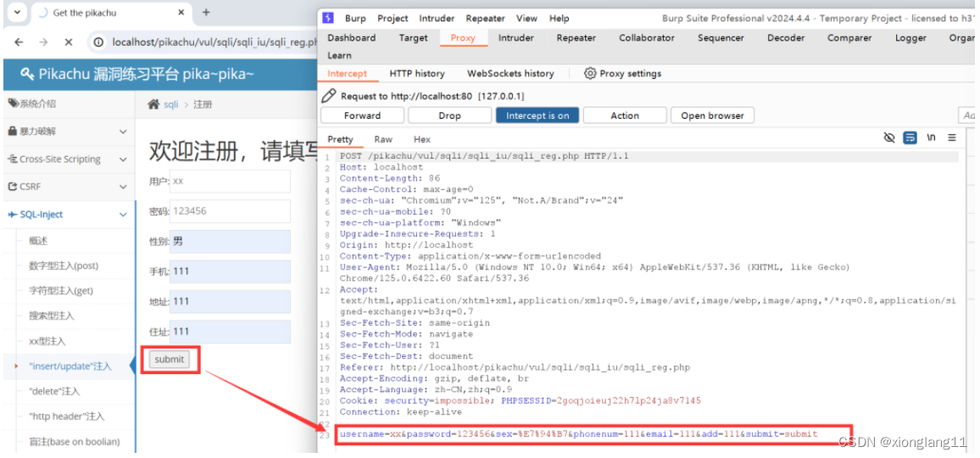This screenshot has width=980, height=458.
Task: Switch to the Sequencer tab
Action: [x=721, y=38]
